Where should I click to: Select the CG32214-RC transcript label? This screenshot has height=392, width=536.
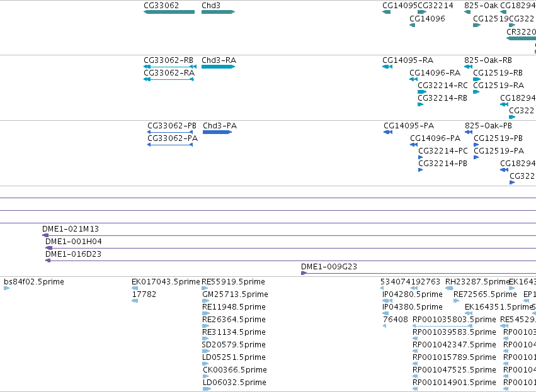[x=443, y=86]
